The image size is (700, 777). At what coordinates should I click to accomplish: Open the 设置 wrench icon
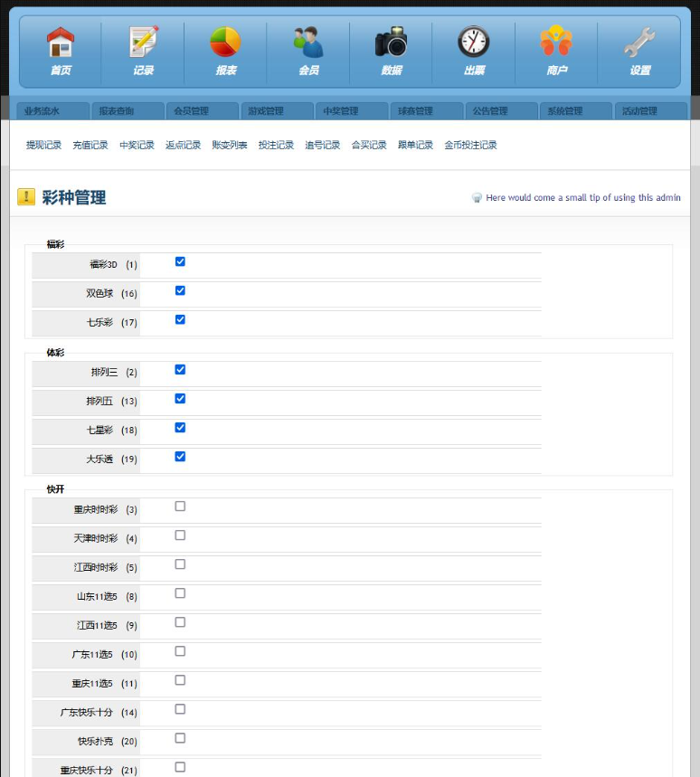[x=639, y=43]
